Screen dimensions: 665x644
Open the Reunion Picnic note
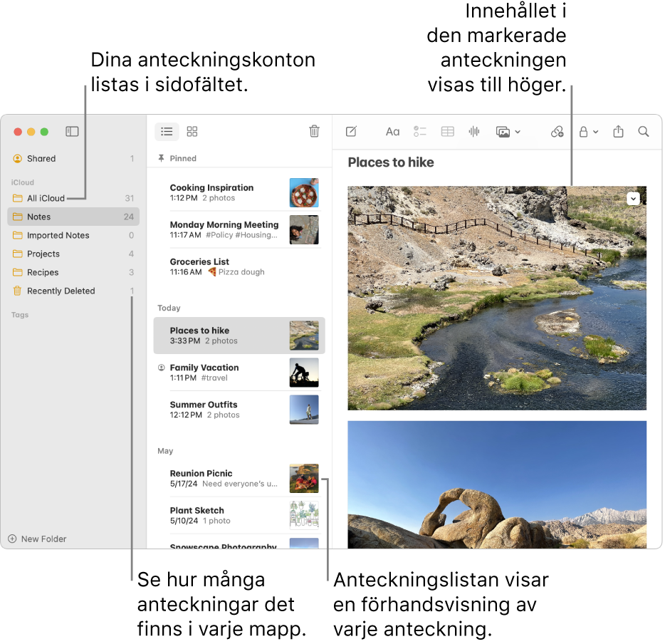[239, 478]
